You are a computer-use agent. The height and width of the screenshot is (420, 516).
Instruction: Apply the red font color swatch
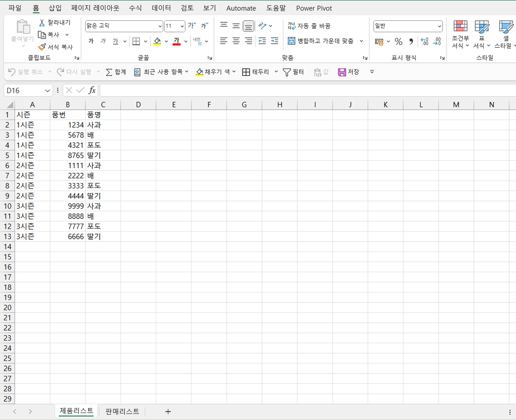point(176,42)
